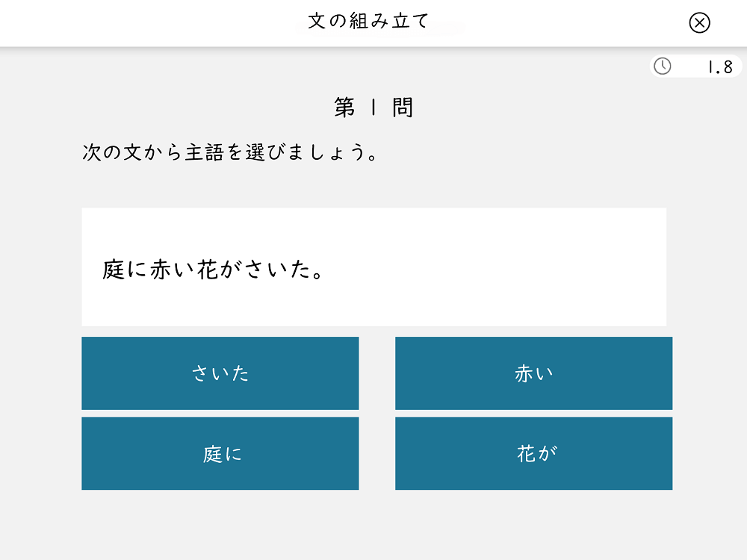Click the full sentence "庭に赤い花がさいた。"
Image resolution: width=747 pixels, height=560 pixels.
coord(214,270)
